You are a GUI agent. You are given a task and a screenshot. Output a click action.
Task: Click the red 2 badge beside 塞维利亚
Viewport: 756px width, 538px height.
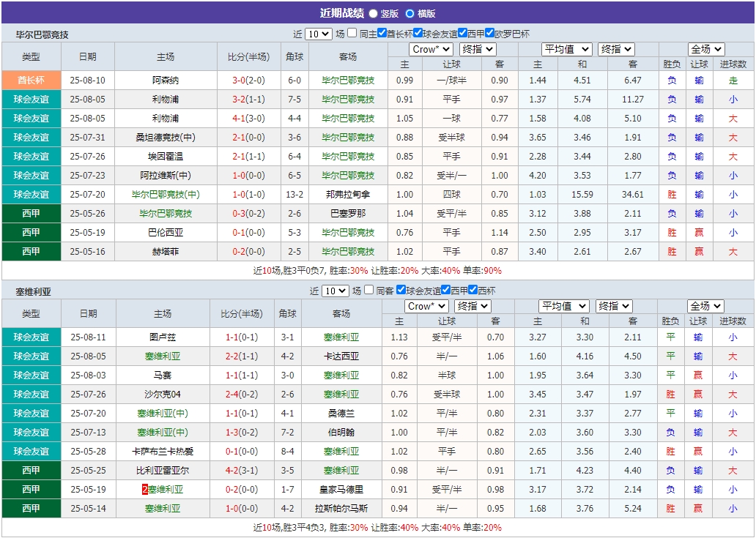point(144,489)
